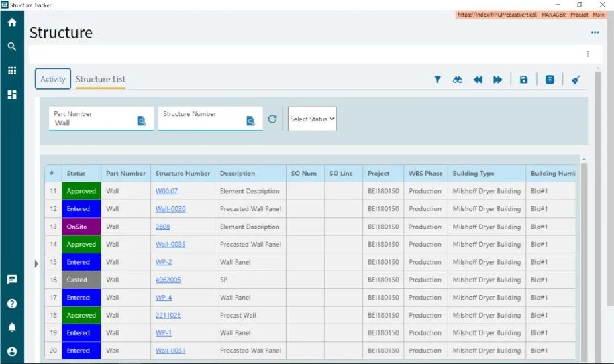Click the save disk icon

523,80
